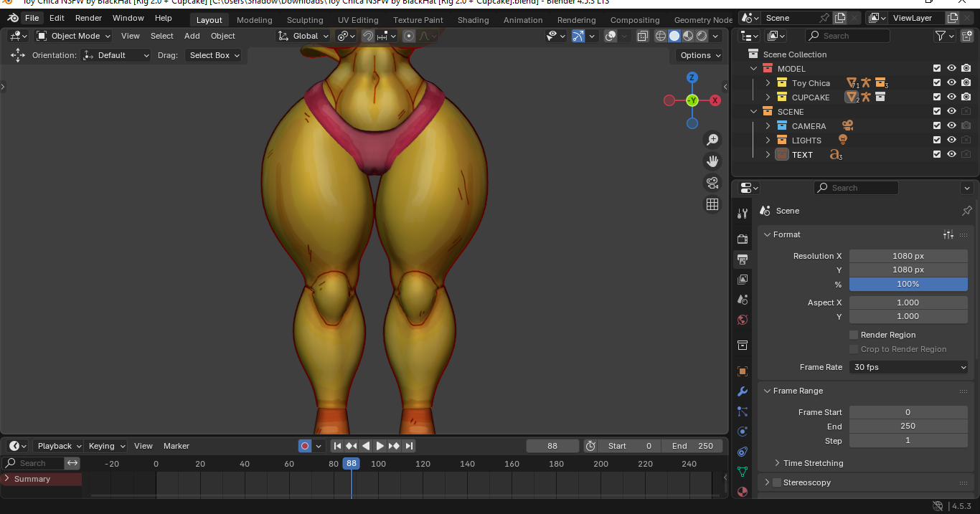
Task: Enable the Stereoscopy checkbox
Action: (x=776, y=482)
